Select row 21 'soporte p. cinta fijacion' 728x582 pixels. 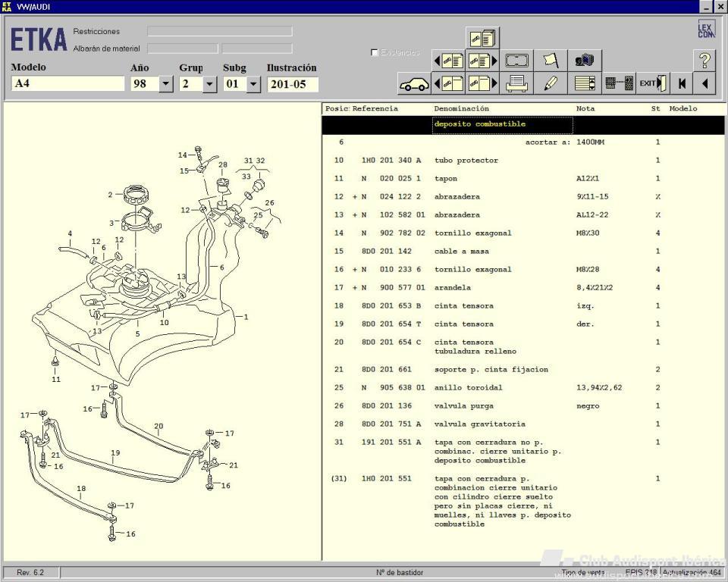522,370
